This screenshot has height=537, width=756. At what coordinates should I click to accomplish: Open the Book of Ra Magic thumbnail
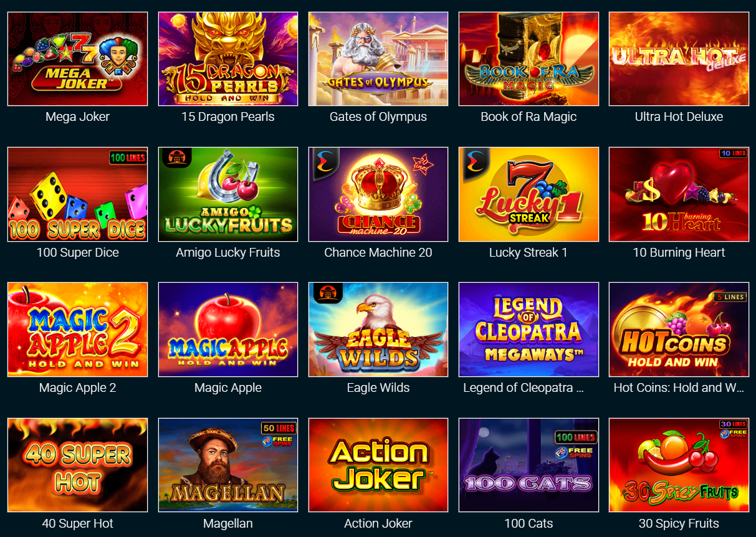529,59
